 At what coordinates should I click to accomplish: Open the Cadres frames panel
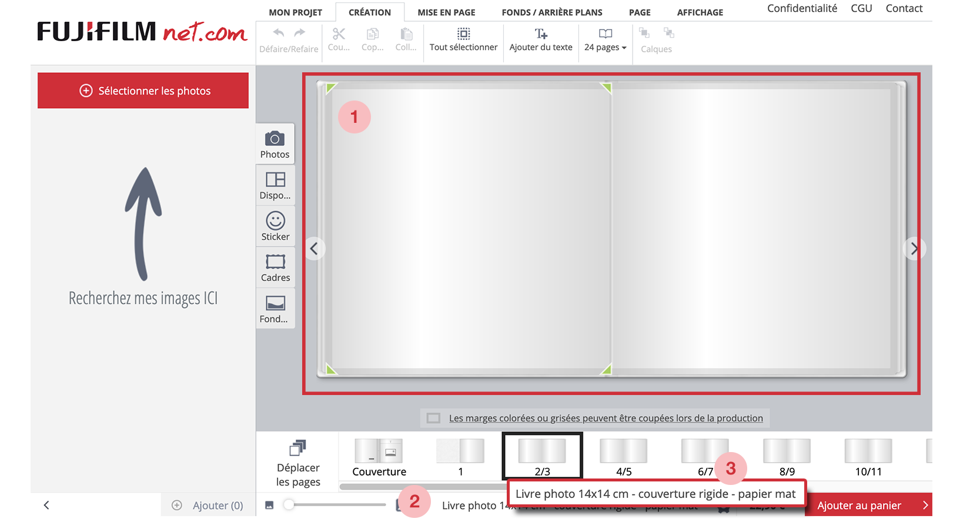click(x=275, y=267)
